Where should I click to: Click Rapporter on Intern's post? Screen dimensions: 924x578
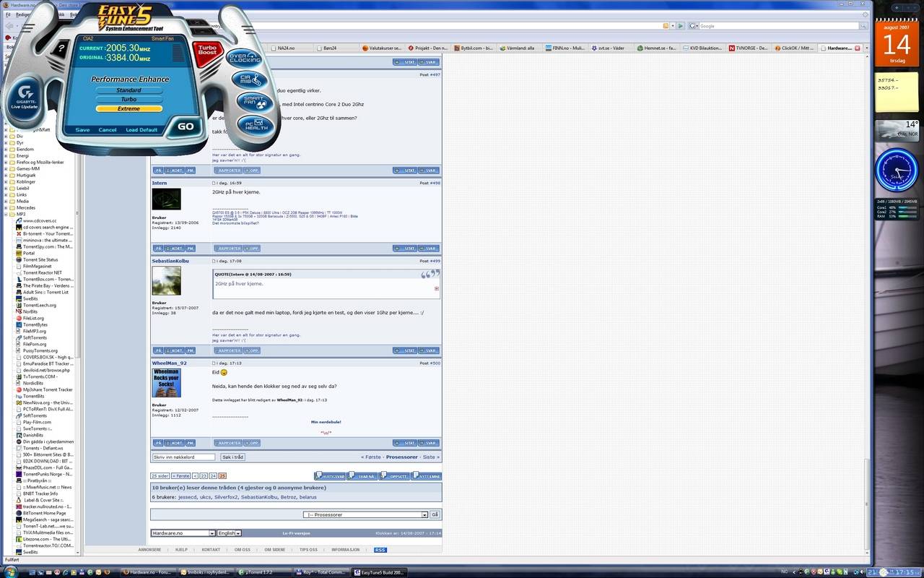click(227, 249)
